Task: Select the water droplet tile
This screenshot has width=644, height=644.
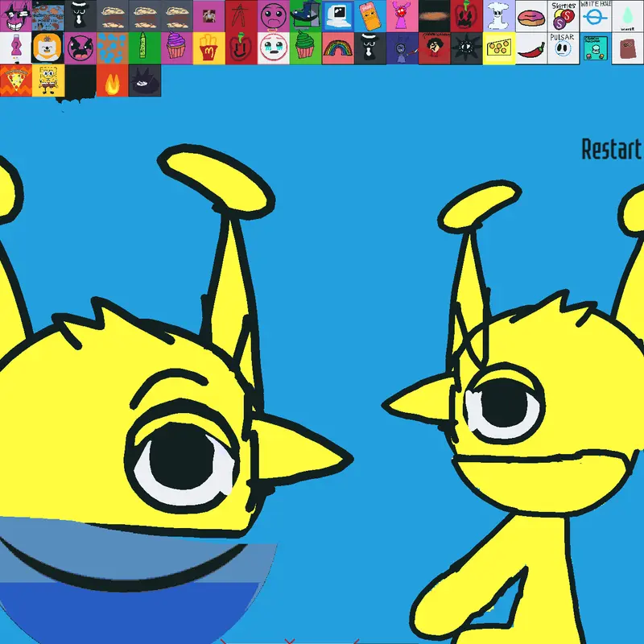Action: coord(628,16)
